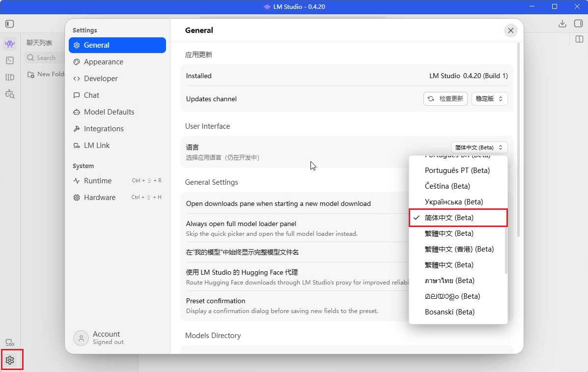Open the Discover model search sidebar icon
The image size is (588, 372).
click(10, 94)
